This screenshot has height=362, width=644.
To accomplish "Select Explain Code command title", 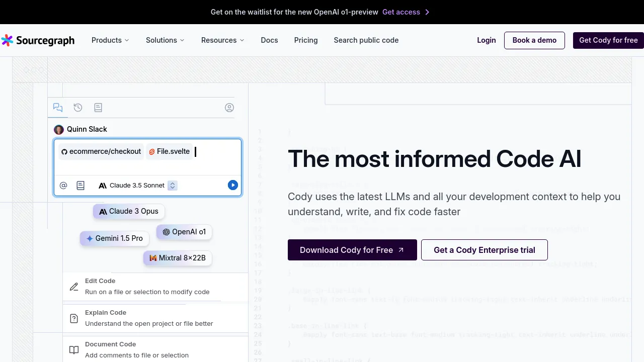I will pos(106,313).
